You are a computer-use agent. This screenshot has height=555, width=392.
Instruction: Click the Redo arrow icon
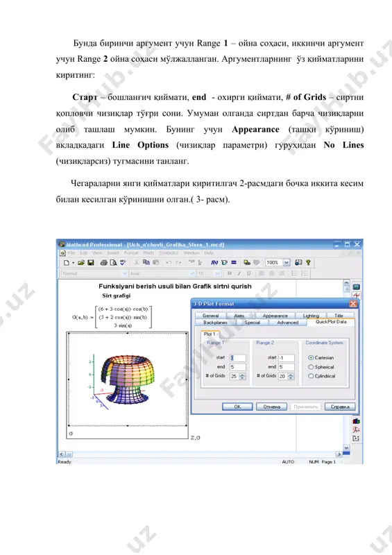178,262
